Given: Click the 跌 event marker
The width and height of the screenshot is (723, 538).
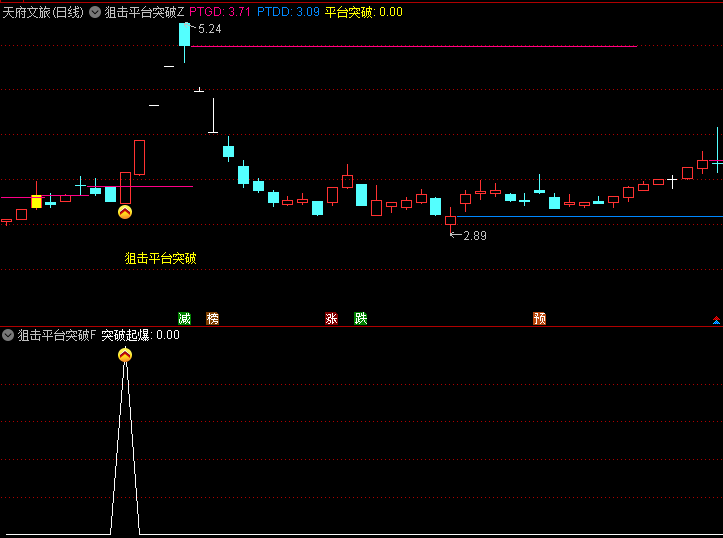Looking at the screenshot, I should pyautogui.click(x=361, y=318).
